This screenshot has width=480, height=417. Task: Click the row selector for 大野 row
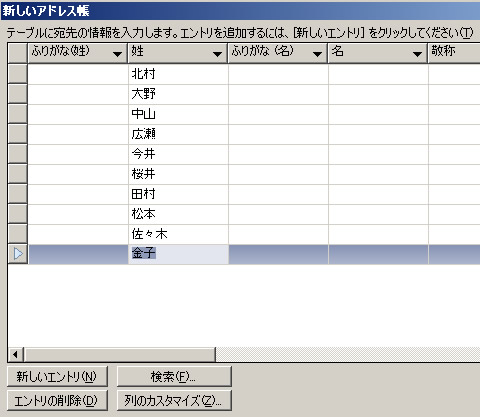tap(18, 94)
